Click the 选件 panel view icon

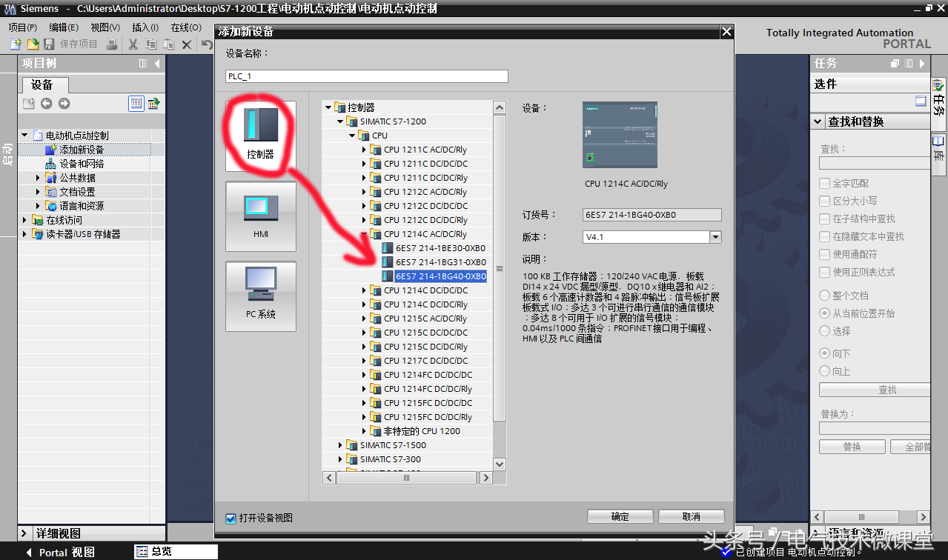pos(921,101)
